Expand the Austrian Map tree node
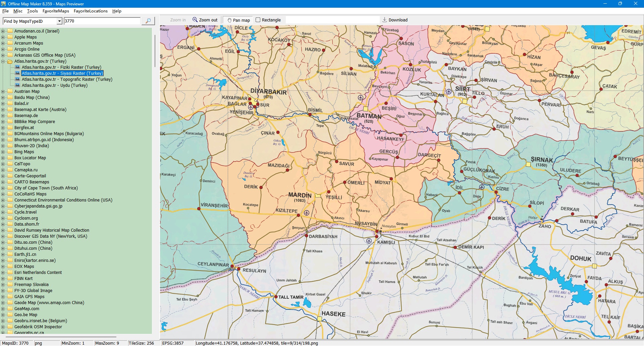 (x=3, y=92)
